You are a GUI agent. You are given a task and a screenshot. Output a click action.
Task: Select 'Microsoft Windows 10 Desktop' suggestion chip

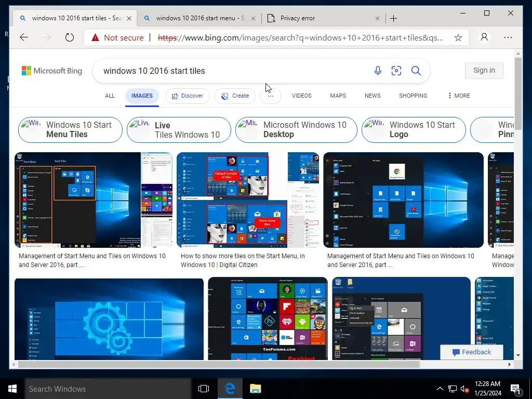pos(296,129)
